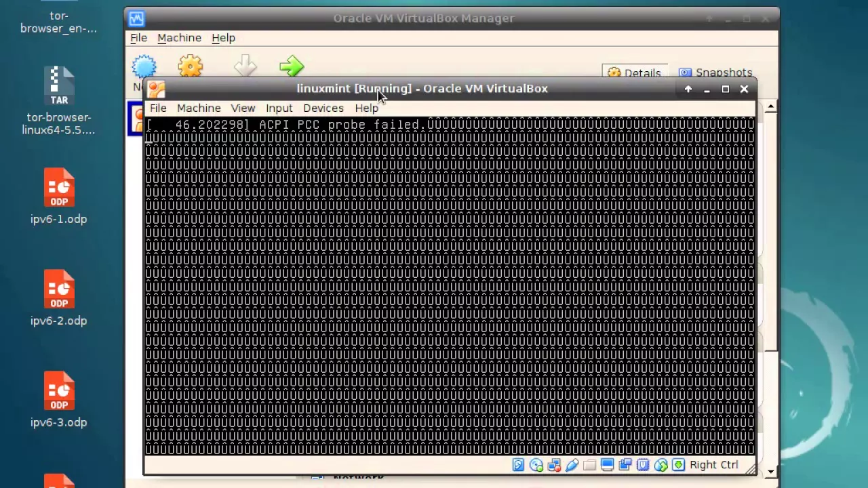Click the CPU virtualization features status icon
The image size is (868, 488).
click(643, 465)
